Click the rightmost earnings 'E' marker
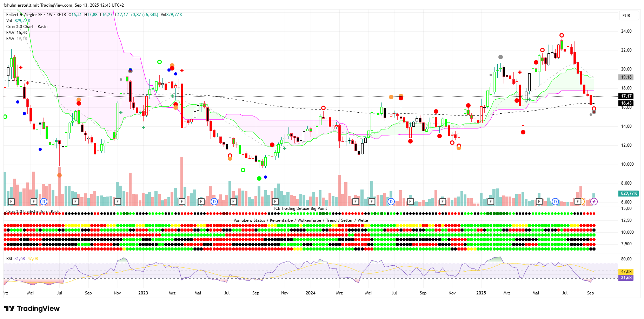 tap(578, 201)
